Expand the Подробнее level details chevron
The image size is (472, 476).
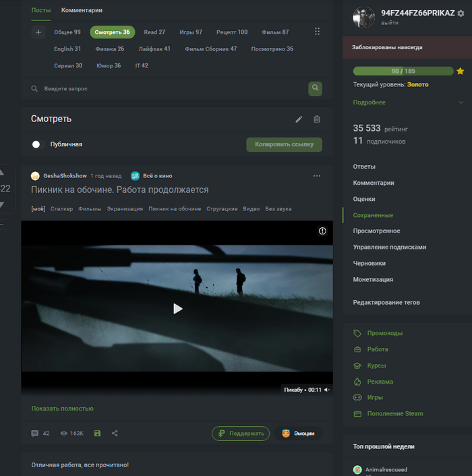coord(461,102)
